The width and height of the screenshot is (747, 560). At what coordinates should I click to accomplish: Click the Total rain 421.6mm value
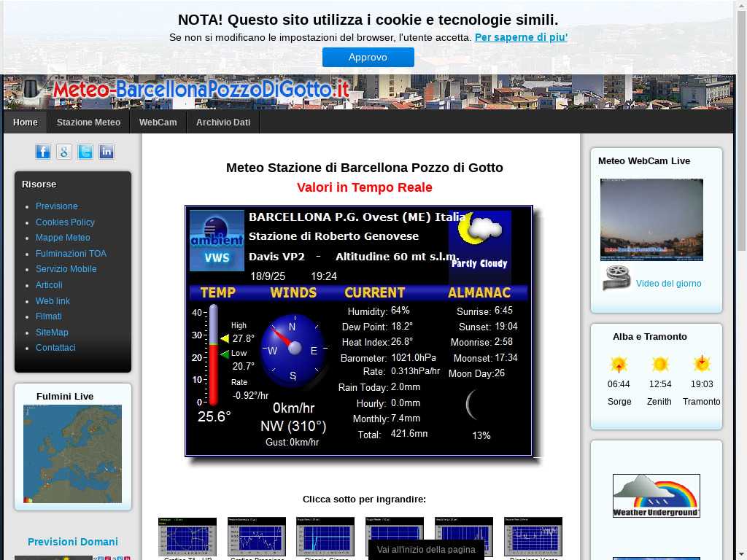[x=409, y=434]
